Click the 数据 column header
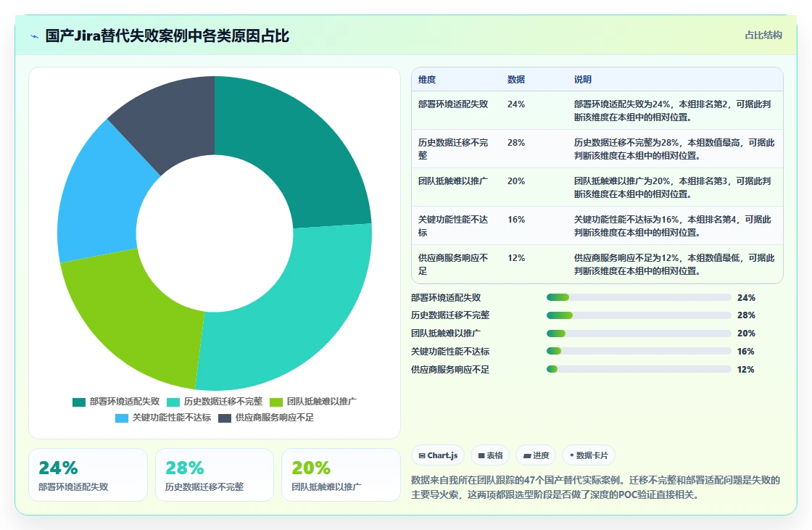This screenshot has width=812, height=530. coord(516,79)
